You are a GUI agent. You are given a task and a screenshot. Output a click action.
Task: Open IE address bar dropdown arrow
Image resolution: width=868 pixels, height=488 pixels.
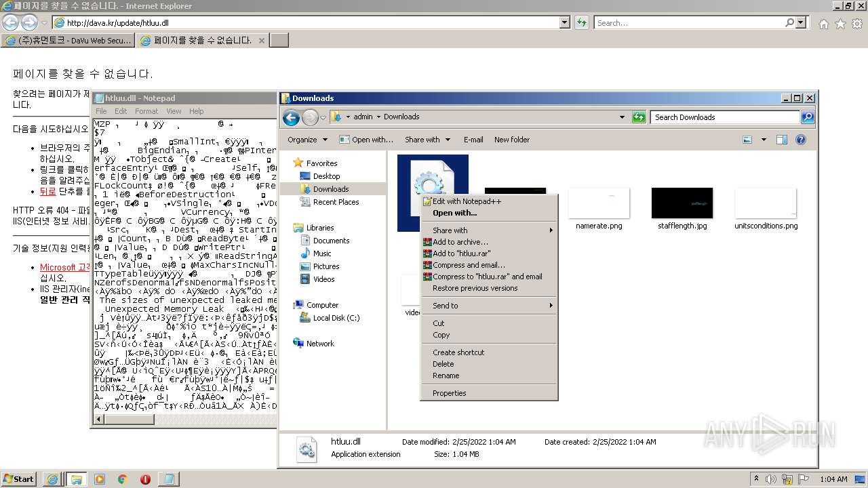click(565, 22)
